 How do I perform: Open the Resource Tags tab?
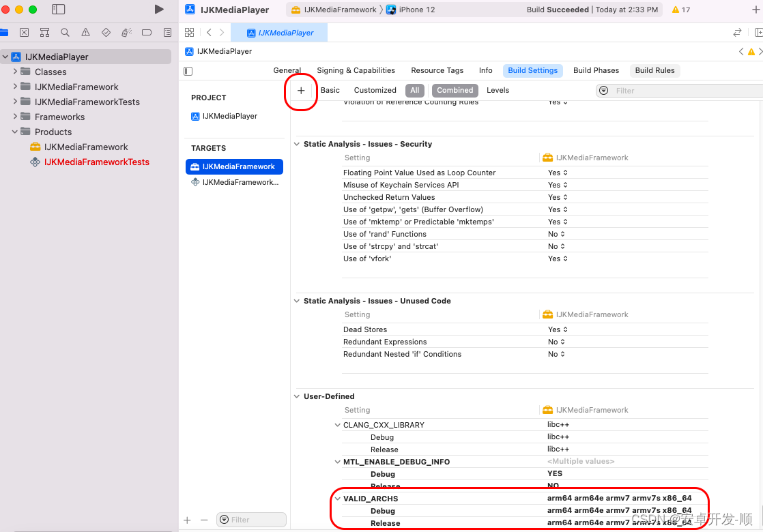point(437,70)
